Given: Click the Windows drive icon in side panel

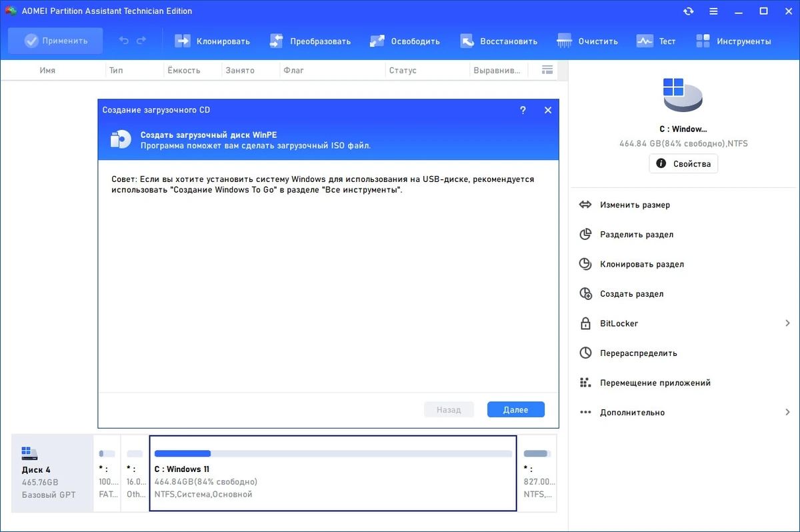Looking at the screenshot, I should [683, 94].
